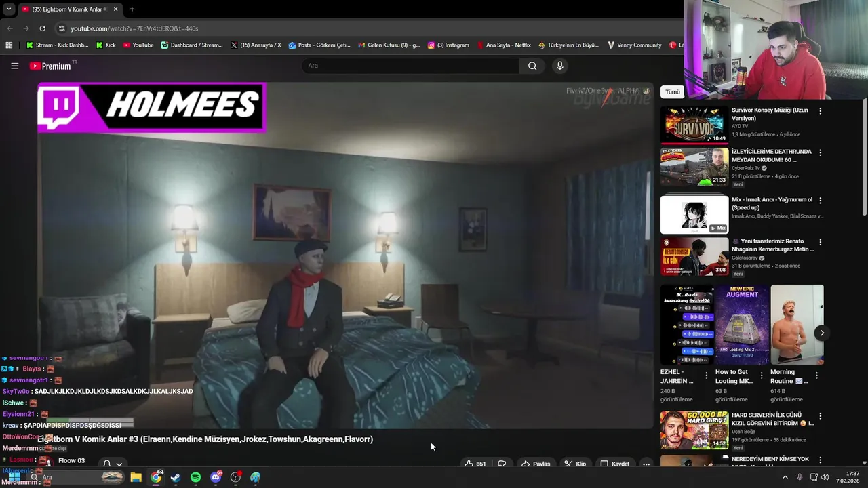The width and height of the screenshot is (868, 488).
Task: Open the Instagram bookmark
Action: [x=448, y=45]
